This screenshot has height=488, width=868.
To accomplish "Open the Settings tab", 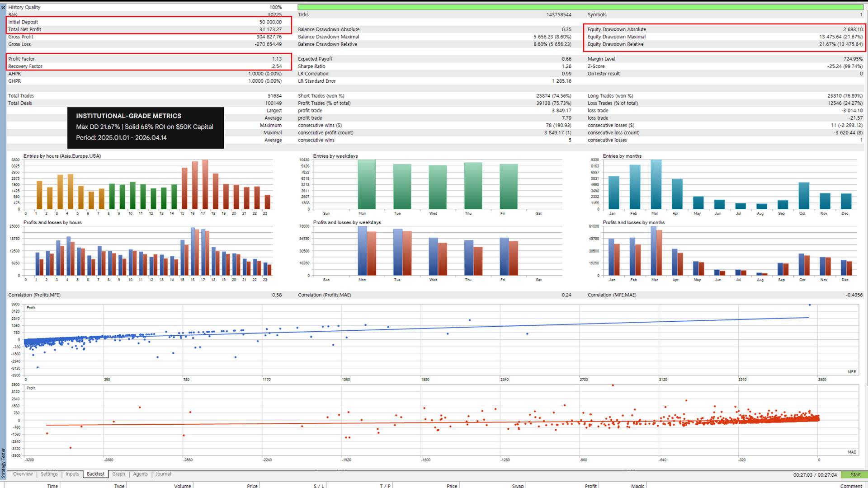I will pos(49,474).
